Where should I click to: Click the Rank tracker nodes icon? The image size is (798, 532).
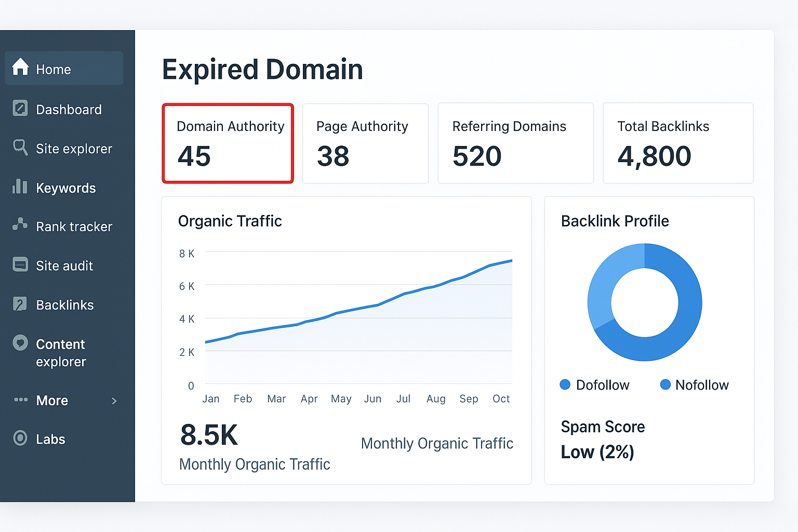[x=20, y=224]
